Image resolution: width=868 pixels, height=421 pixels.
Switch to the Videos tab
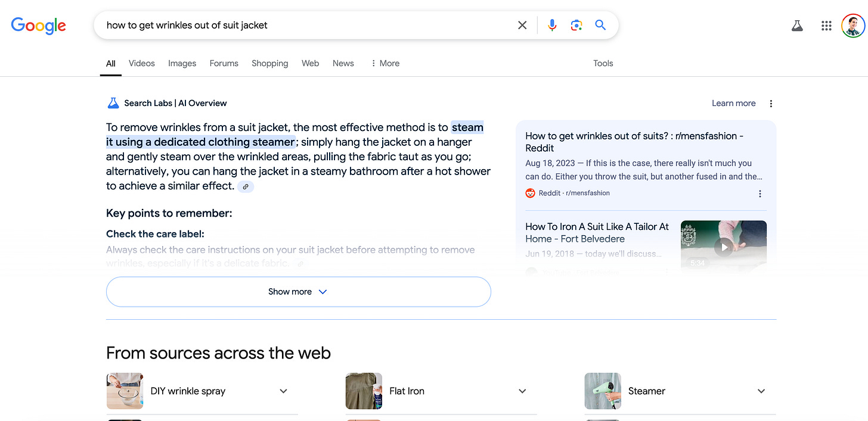pyautogui.click(x=142, y=63)
